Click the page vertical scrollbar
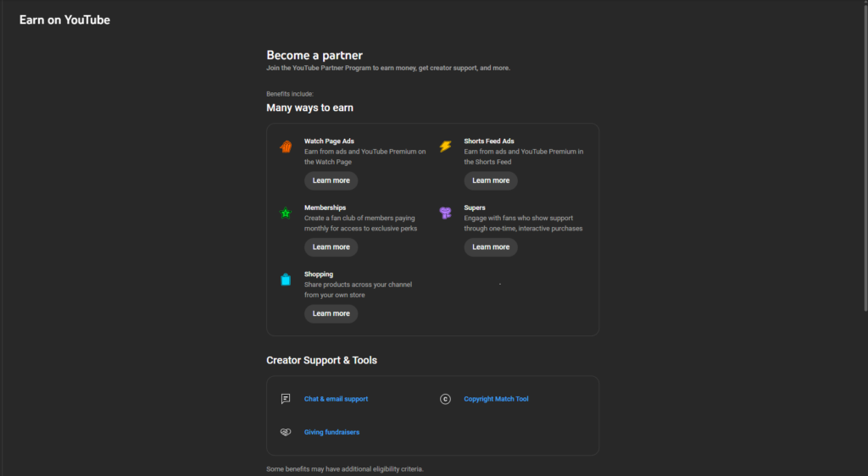Screen dimensions: 868x476 (865, 158)
